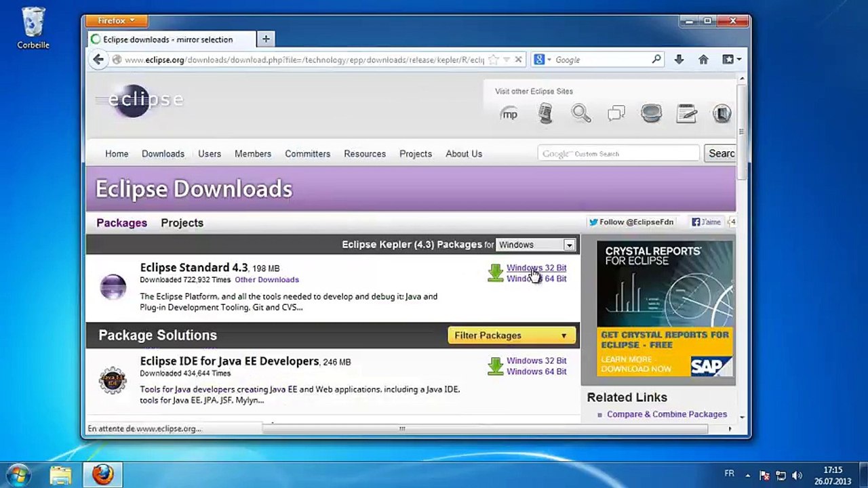Open the Firefox downloads arrow

pos(679,60)
